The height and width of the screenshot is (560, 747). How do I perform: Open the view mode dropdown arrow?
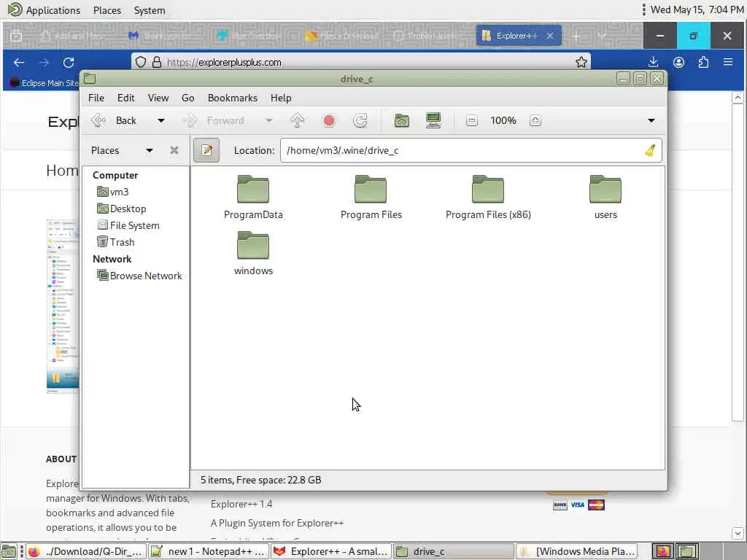point(651,120)
